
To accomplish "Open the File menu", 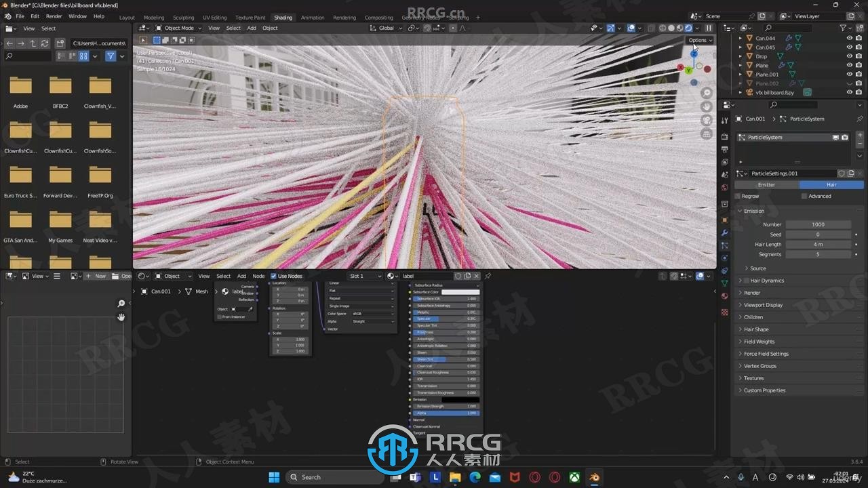I will pyautogui.click(x=20, y=16).
